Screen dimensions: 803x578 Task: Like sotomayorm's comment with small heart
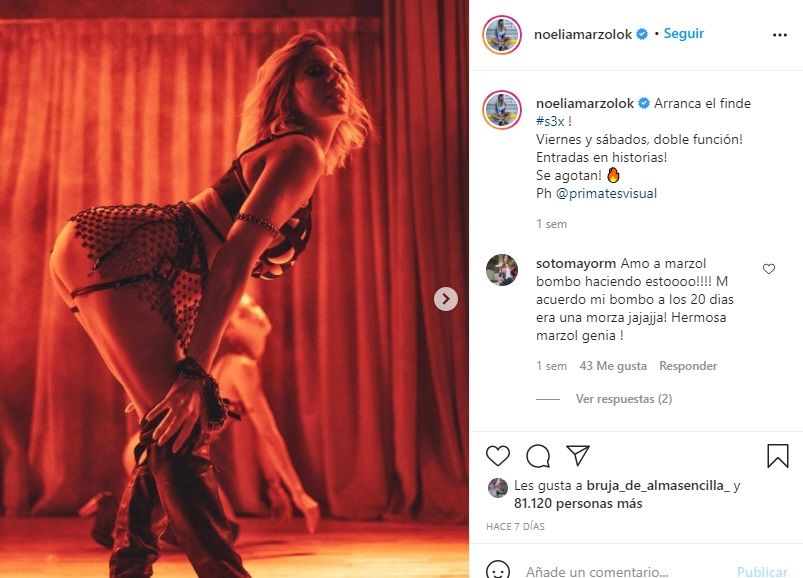coord(769,269)
